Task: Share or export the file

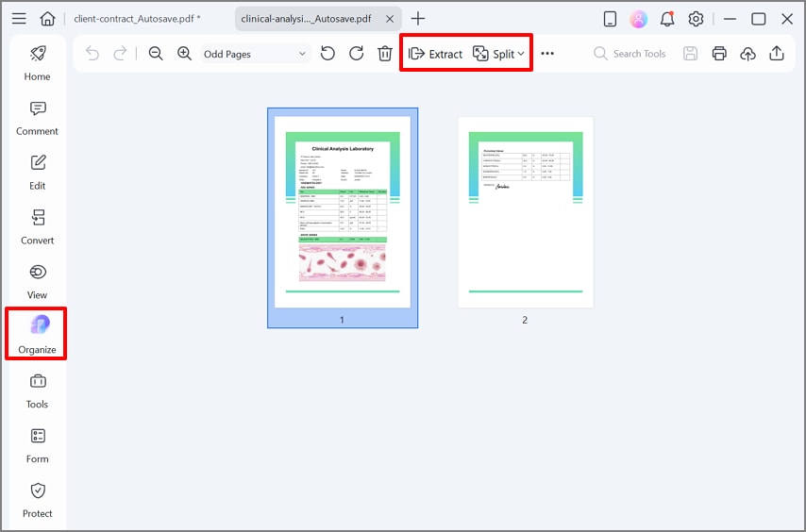Action: tap(777, 54)
